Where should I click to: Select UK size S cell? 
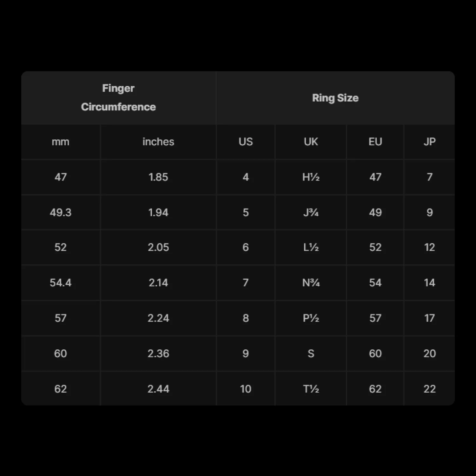(x=311, y=354)
